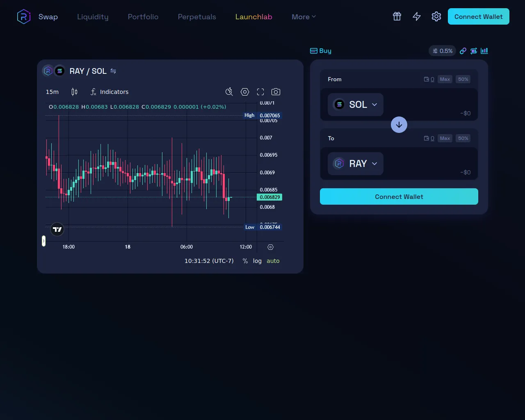This screenshot has width=525, height=420.
Task: Open the lightning priority fee icon
Action: [417, 16]
